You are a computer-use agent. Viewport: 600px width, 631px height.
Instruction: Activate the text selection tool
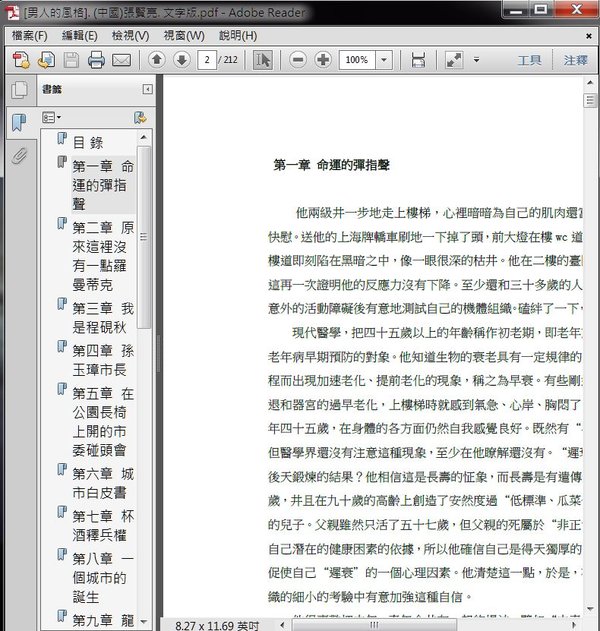263,60
